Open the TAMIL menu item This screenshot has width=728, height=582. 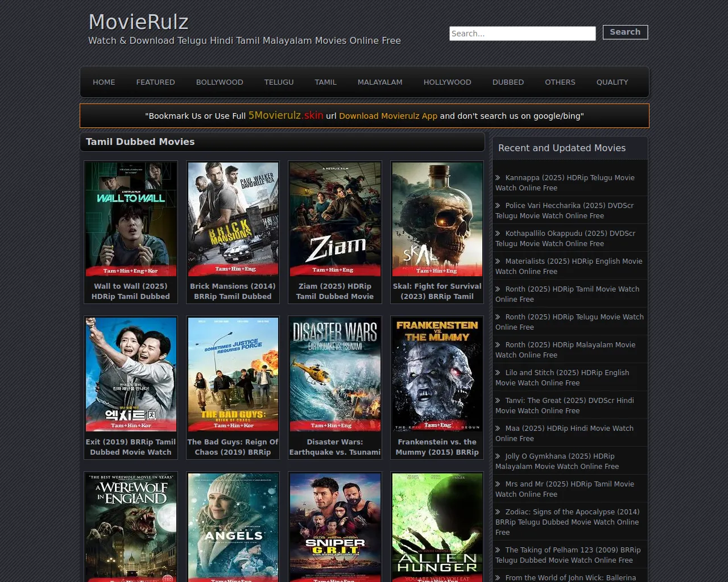coord(325,82)
